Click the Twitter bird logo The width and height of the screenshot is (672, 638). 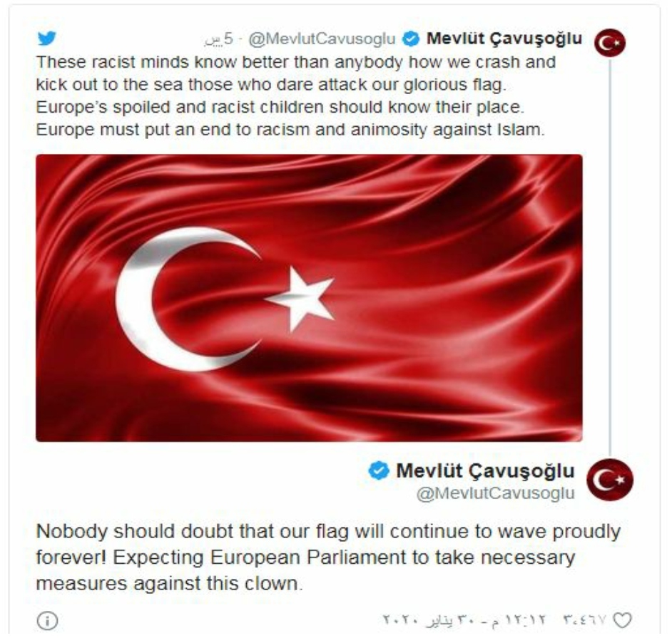tap(46, 38)
